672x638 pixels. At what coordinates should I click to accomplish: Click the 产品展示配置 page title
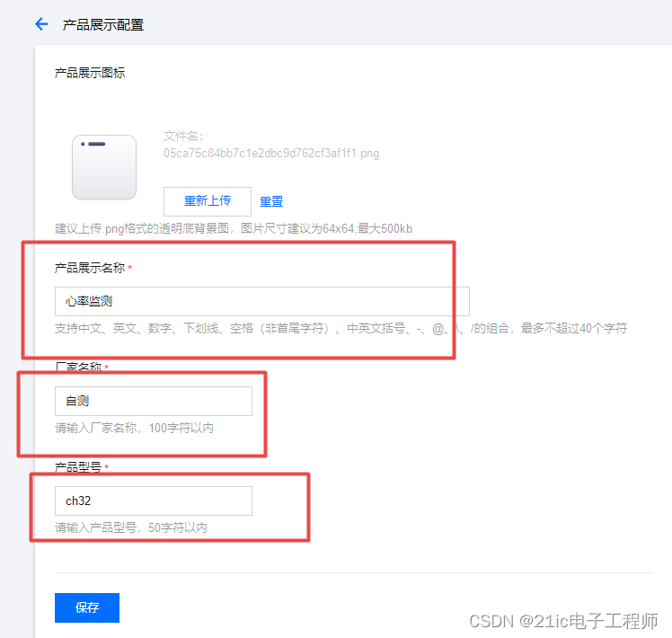[102, 25]
